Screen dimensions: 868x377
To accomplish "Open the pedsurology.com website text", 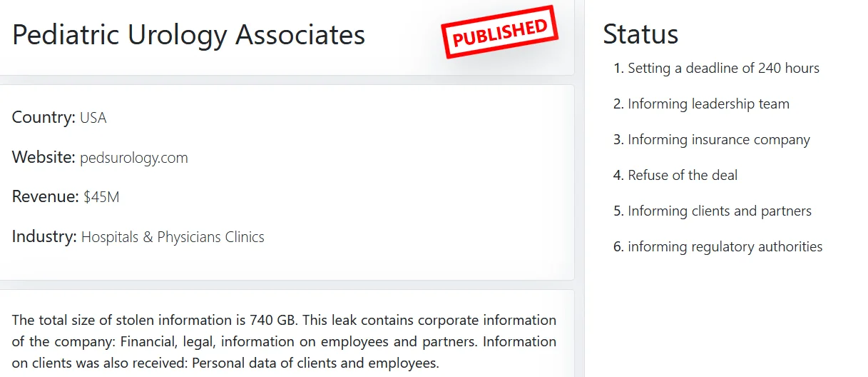I will click(x=134, y=158).
